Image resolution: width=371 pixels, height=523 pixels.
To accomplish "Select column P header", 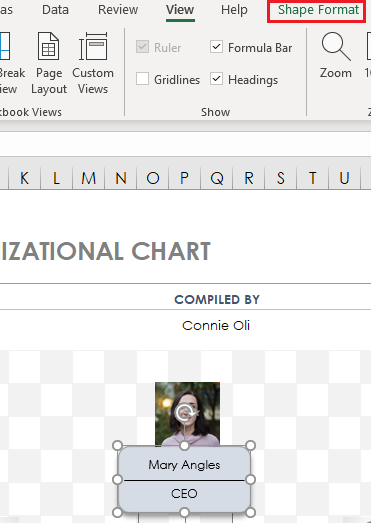I will point(184,178).
